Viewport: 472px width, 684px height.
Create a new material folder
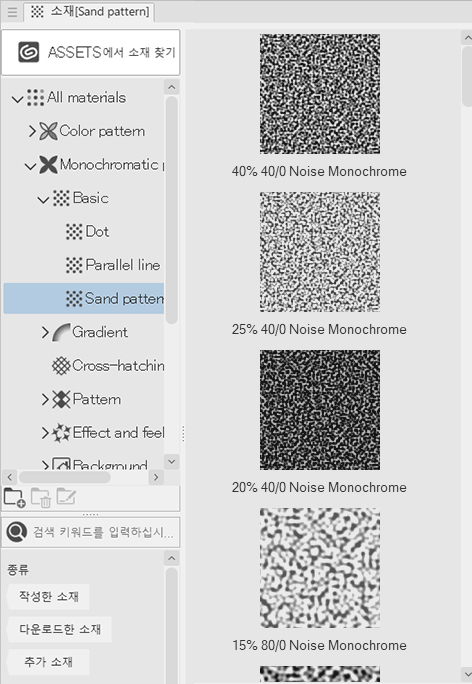[14, 498]
